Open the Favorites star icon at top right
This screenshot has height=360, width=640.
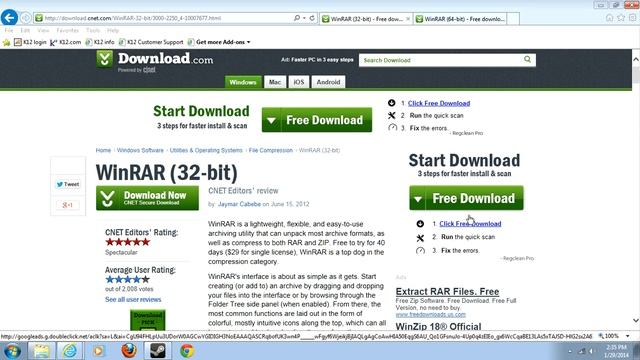pos(621,18)
